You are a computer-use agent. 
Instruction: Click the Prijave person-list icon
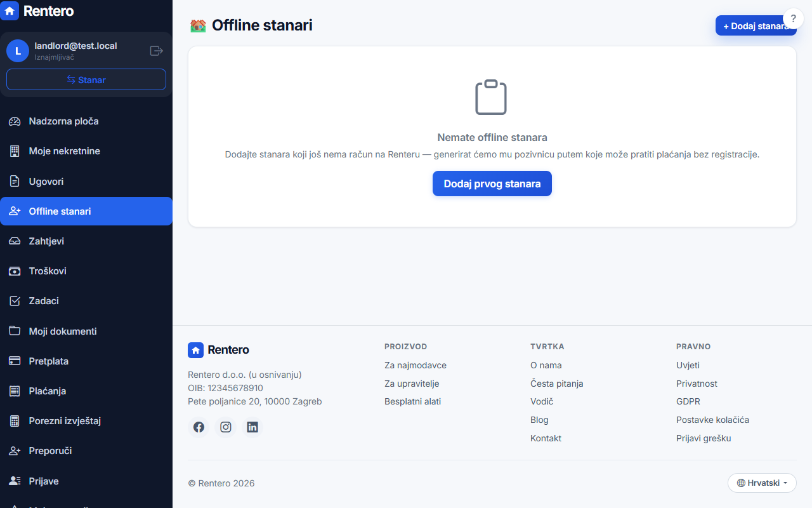pos(15,481)
